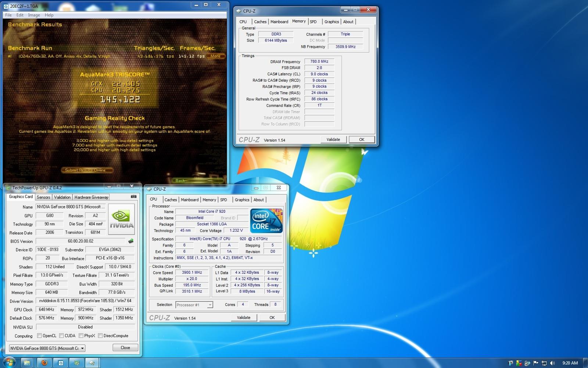
Task: Open Action Center flag tray icon
Action: [x=535, y=363]
